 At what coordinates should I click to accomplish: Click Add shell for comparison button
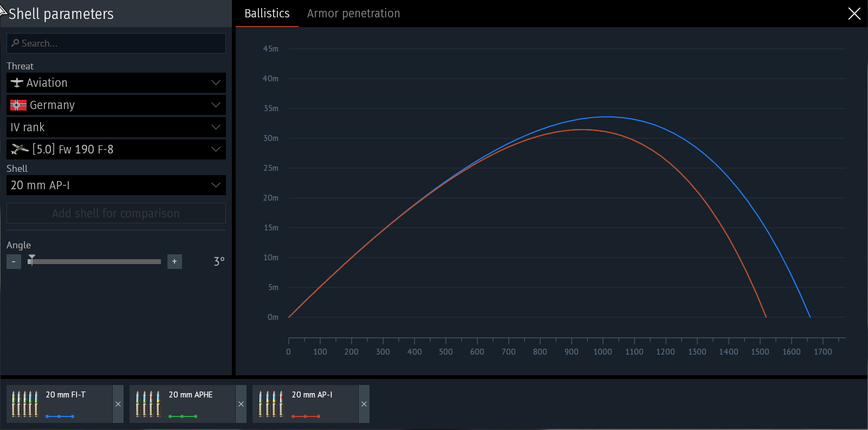click(x=116, y=214)
